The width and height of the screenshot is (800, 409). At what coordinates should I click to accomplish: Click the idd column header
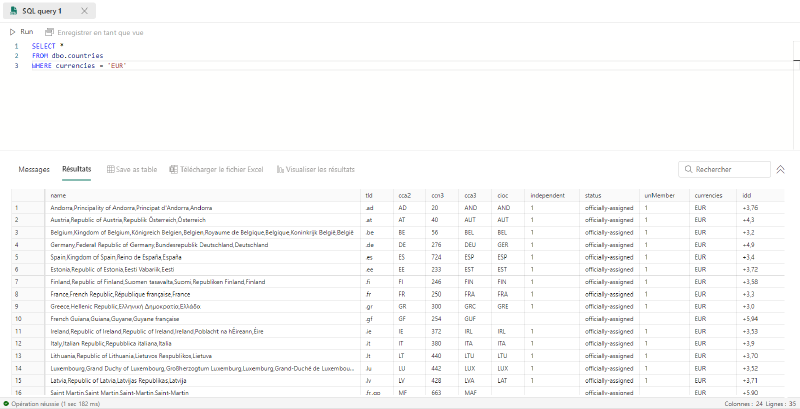coord(761,195)
